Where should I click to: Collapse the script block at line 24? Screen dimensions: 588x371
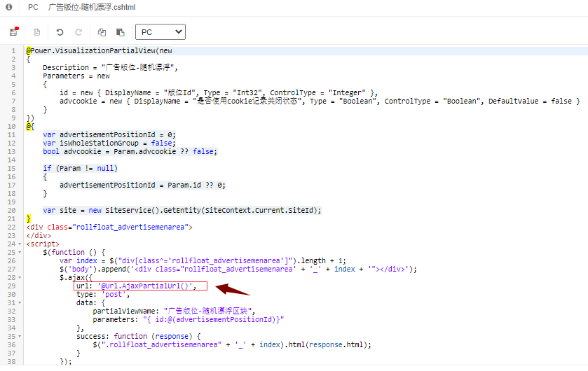(x=20, y=244)
